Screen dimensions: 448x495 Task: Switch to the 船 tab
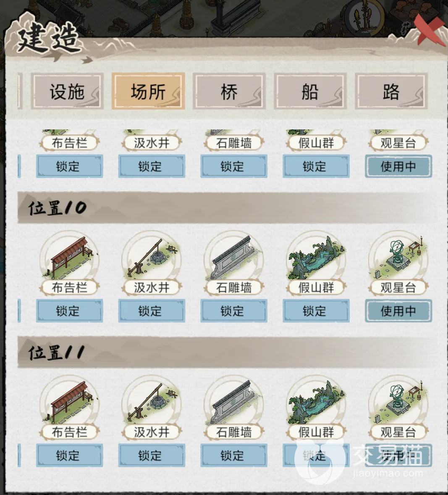point(310,92)
